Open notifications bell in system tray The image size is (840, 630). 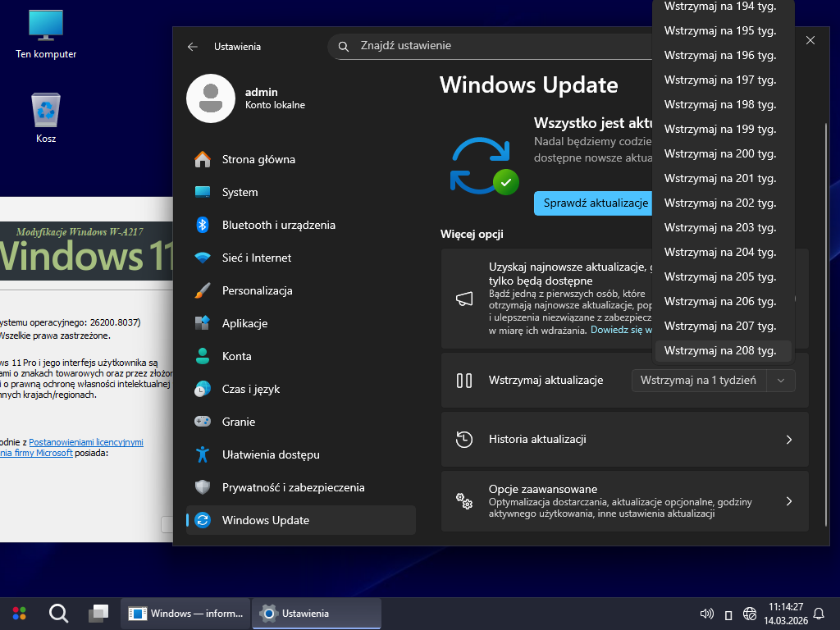click(x=818, y=614)
